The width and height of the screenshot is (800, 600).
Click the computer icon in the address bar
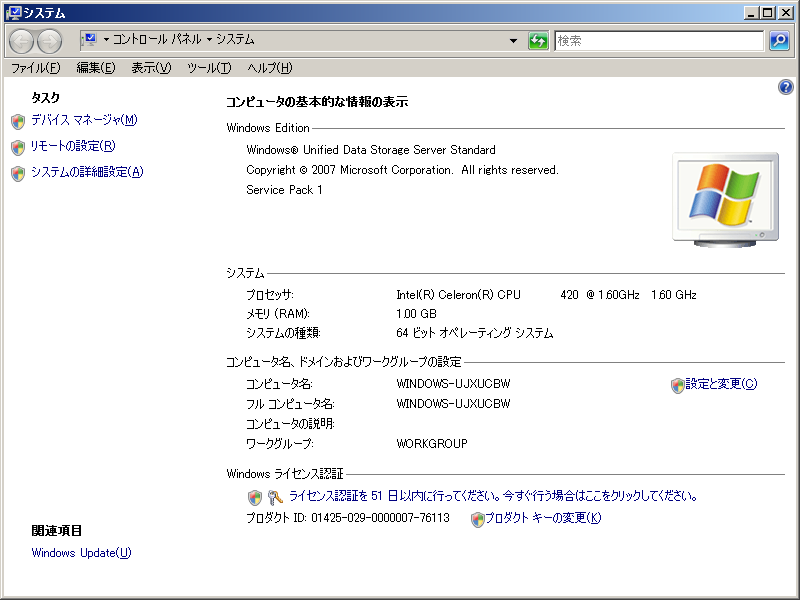[x=90, y=40]
